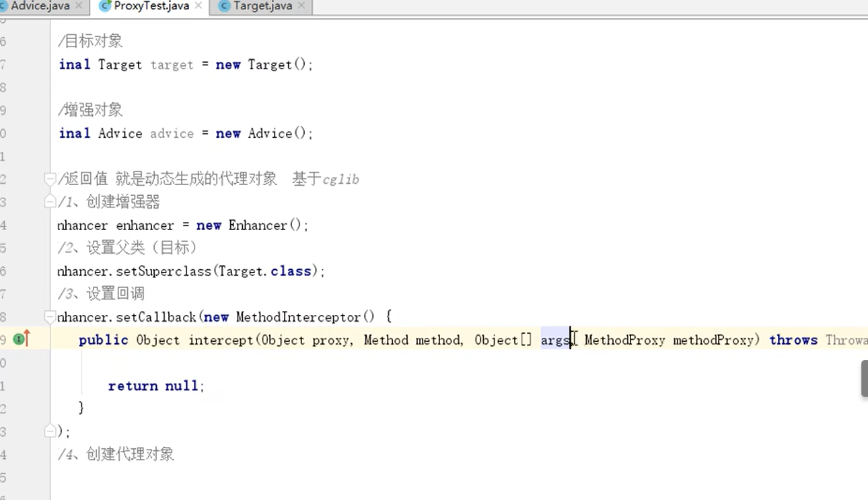Click the editor scrollbar thumb on the right
This screenshot has width=868, height=500.
point(864,378)
